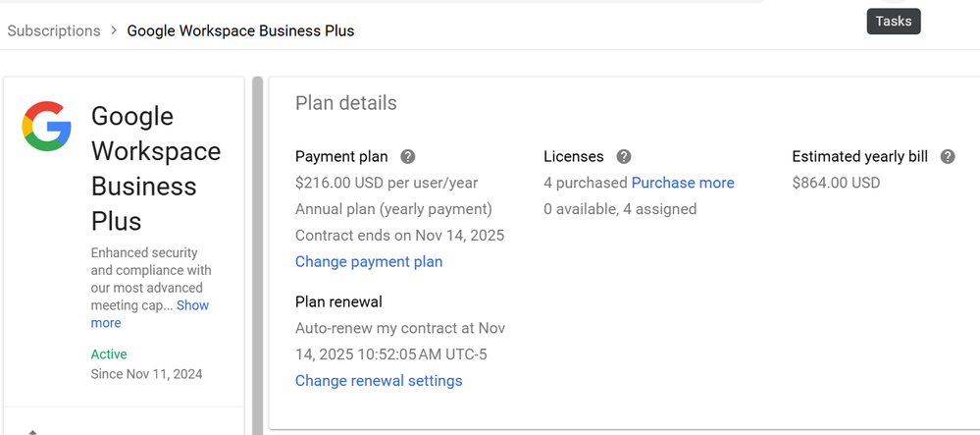Click the Licenses label
980x435 pixels.
pos(574,156)
